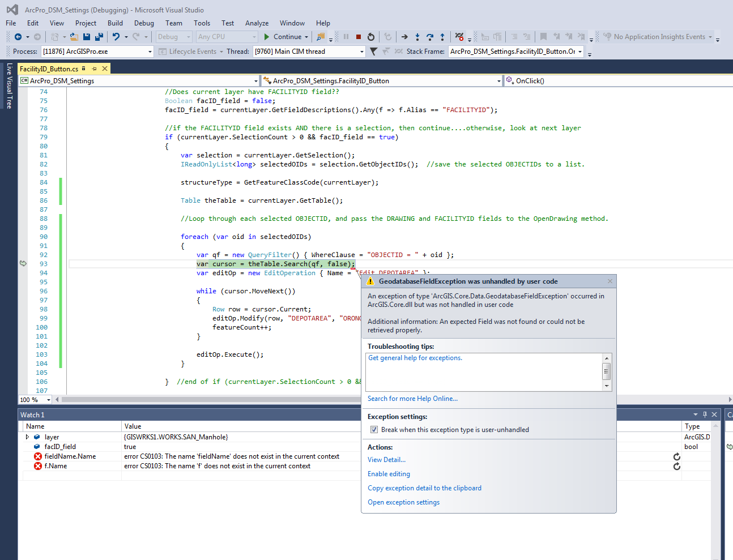Click the Step Over icon
The height and width of the screenshot is (560, 733).
[x=430, y=37]
